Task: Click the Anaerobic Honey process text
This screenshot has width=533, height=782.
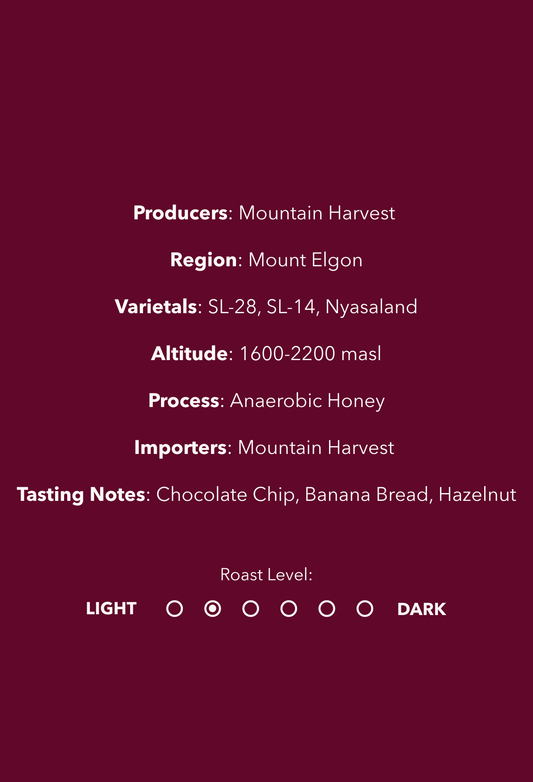Action: click(307, 401)
